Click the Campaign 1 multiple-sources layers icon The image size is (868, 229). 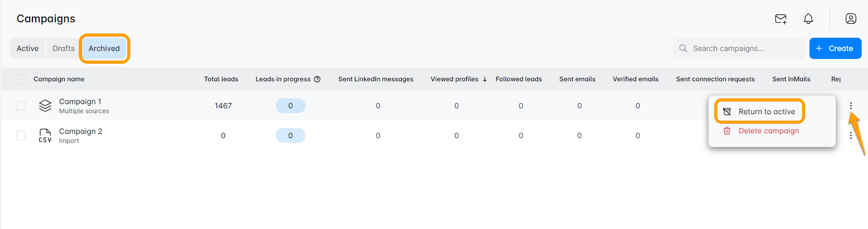click(45, 106)
